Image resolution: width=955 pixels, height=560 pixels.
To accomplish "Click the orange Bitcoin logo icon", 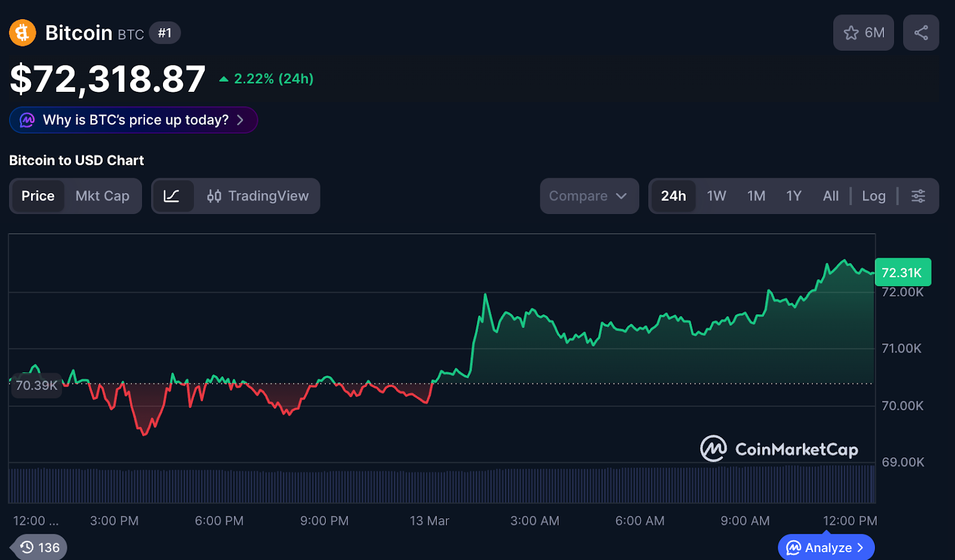I will (x=23, y=33).
